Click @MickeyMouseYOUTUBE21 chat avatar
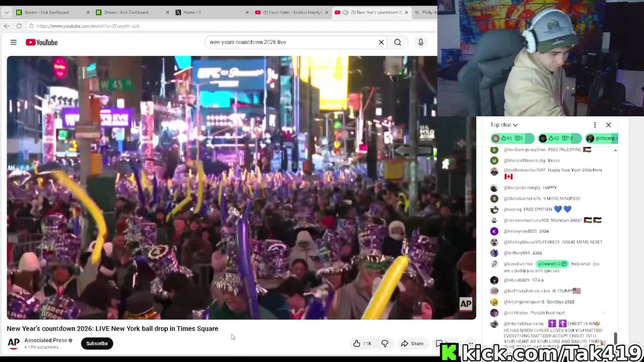The image size is (644, 362). point(494,242)
